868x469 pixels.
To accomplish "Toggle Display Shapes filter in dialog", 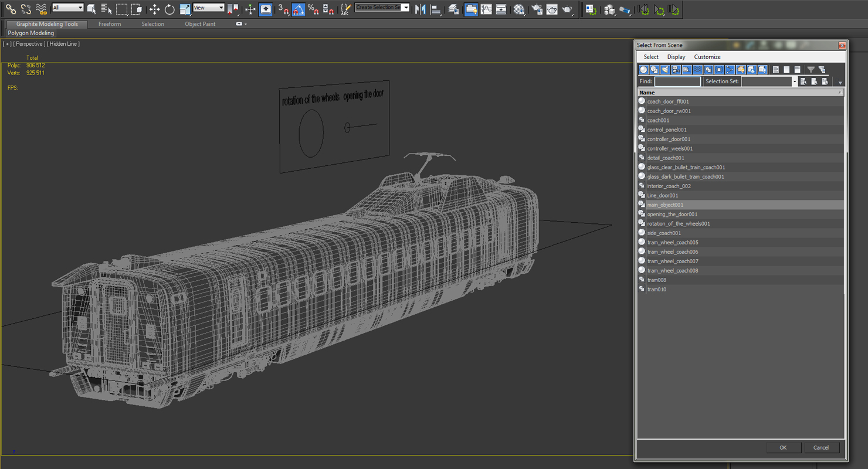I will pyautogui.click(x=654, y=70).
